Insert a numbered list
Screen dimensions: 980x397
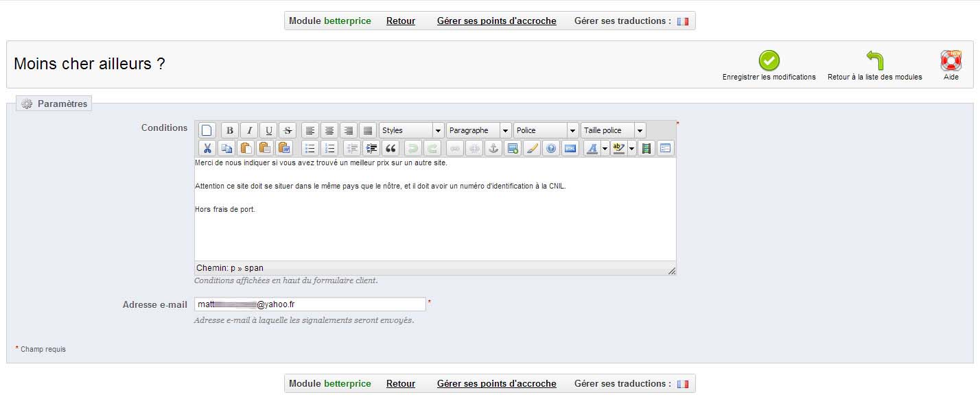click(x=329, y=148)
